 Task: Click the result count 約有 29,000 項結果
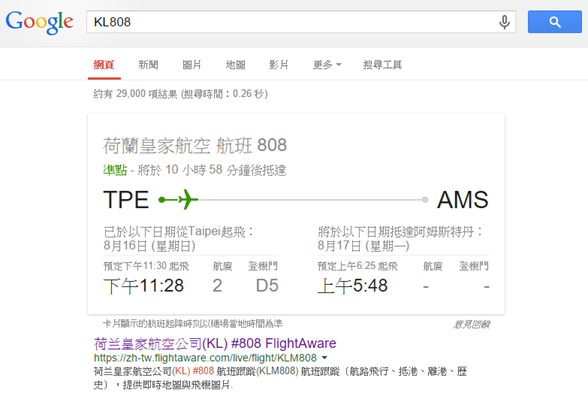tap(135, 94)
